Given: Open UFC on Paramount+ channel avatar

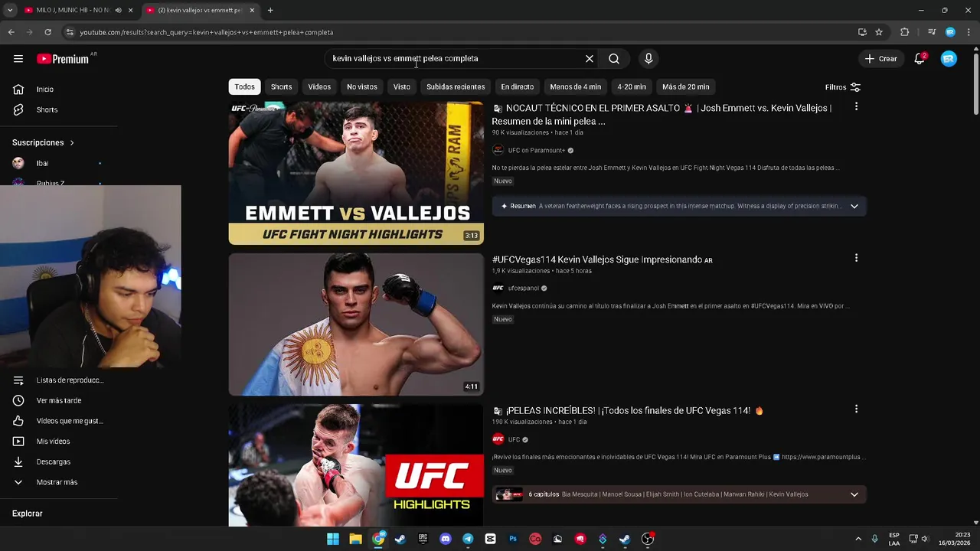Looking at the screenshot, I should click(498, 151).
